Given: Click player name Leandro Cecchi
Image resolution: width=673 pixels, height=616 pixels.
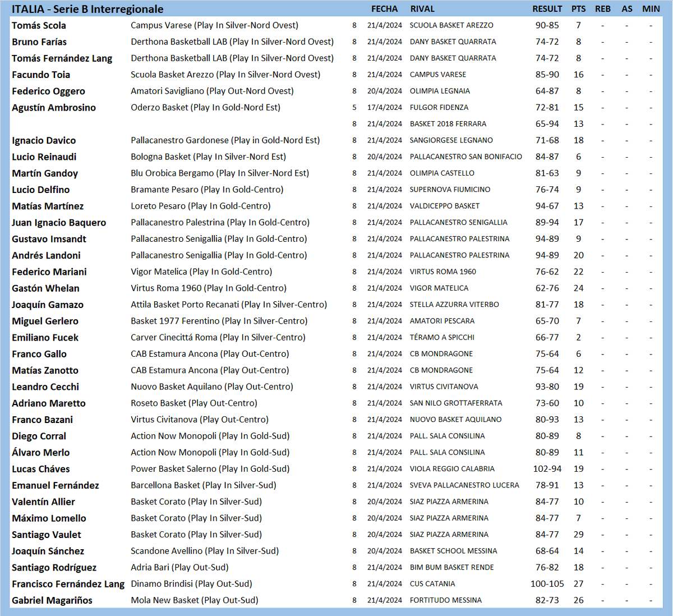Looking at the screenshot, I should tap(45, 387).
